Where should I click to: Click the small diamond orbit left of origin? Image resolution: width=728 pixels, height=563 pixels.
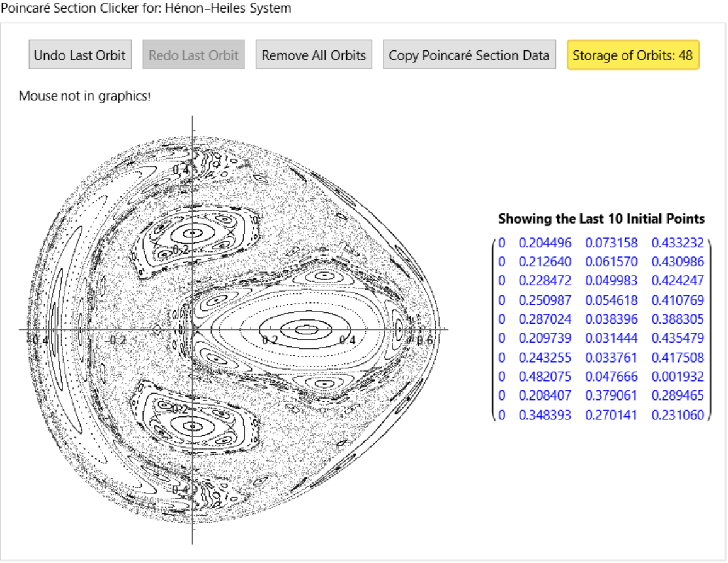pyautogui.click(x=158, y=329)
